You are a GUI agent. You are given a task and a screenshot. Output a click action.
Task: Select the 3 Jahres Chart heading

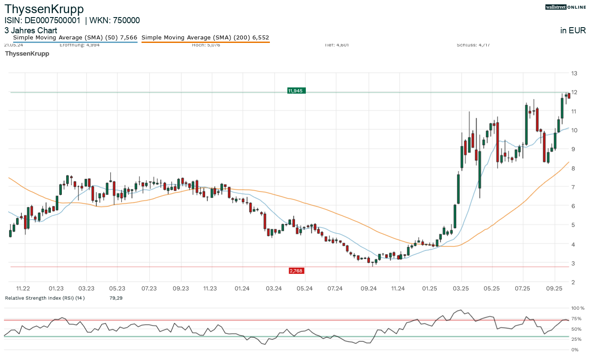tap(31, 31)
